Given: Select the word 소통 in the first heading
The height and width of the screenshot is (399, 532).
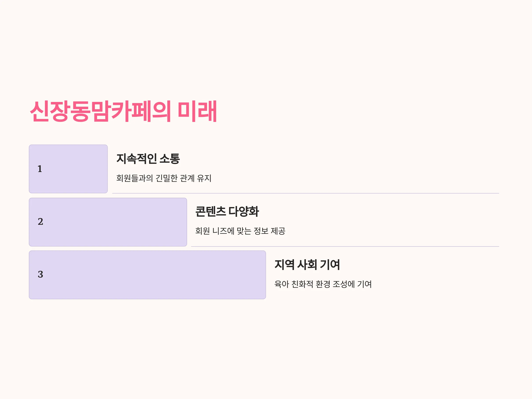Looking at the screenshot, I should [170, 159].
